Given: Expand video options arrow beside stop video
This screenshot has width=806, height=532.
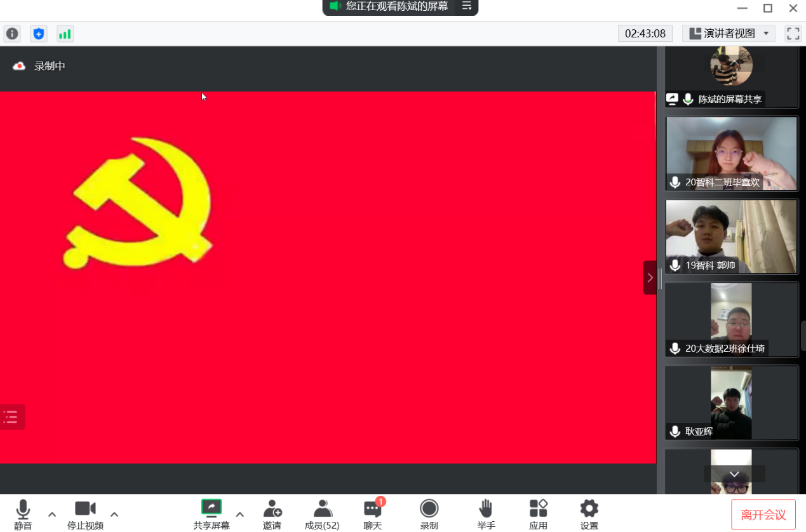Looking at the screenshot, I should click(114, 514).
